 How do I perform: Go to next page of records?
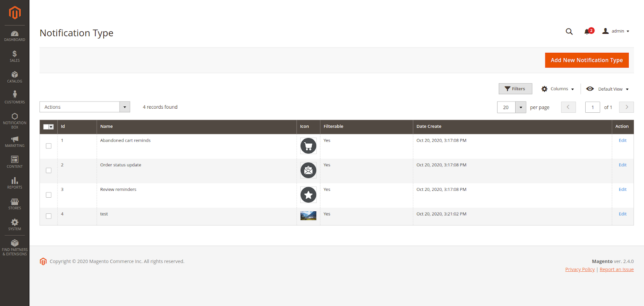tap(626, 107)
